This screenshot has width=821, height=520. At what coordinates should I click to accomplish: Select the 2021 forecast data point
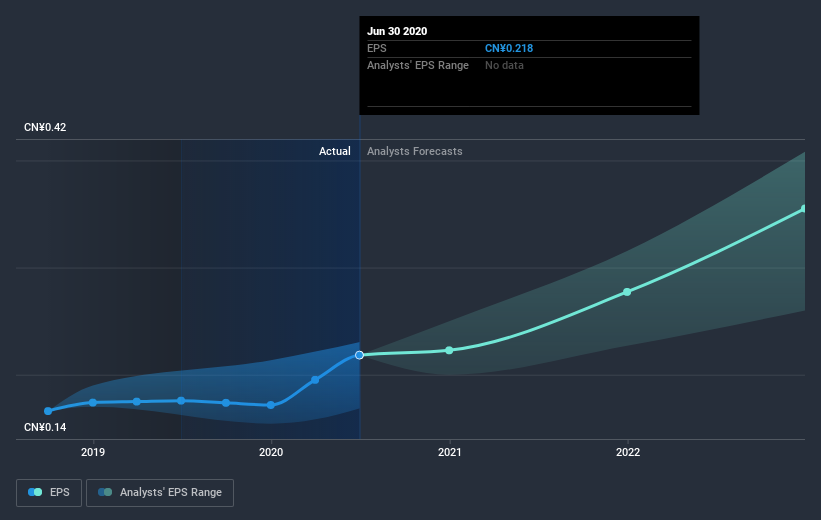point(449,350)
